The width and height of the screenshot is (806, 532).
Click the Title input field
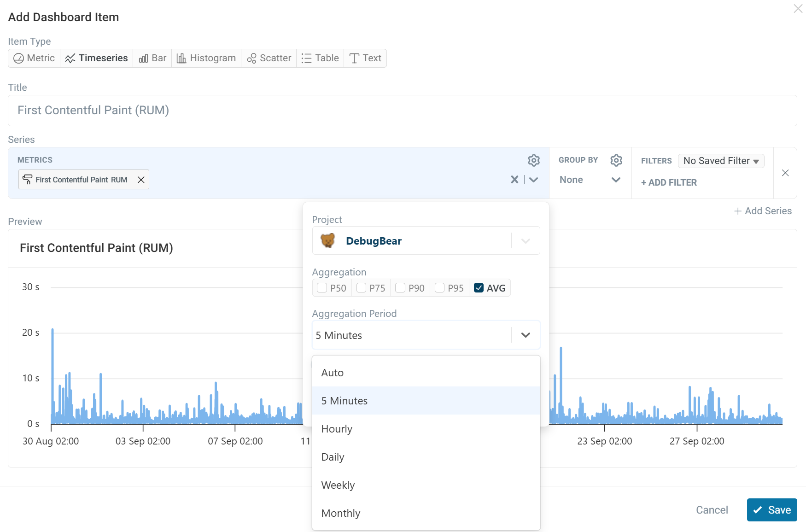(403, 111)
